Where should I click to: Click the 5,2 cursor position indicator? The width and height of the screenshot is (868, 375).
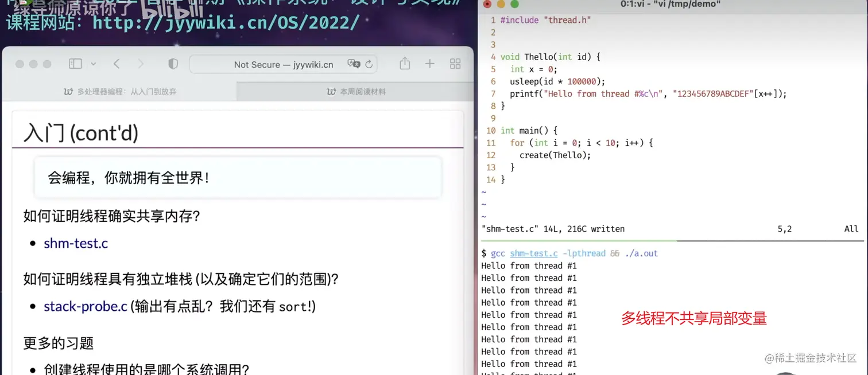point(784,229)
